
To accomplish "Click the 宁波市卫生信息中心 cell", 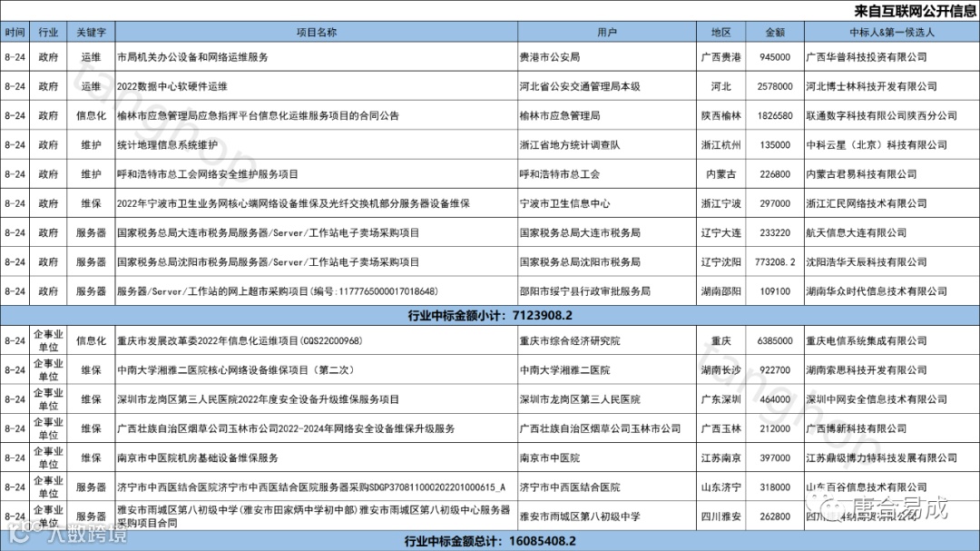I will [x=607, y=203].
